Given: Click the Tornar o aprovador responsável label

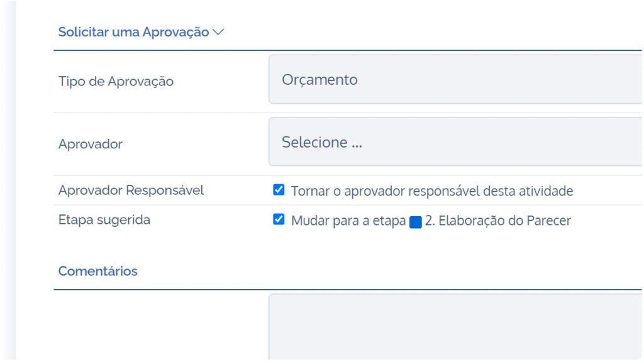Looking at the screenshot, I should tap(432, 191).
